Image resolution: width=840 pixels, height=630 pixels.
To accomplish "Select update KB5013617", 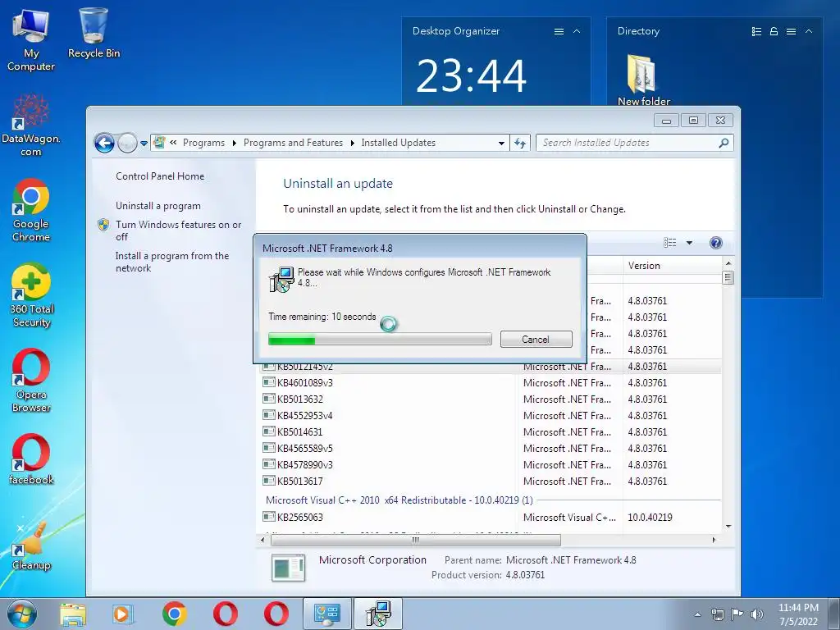I will click(x=299, y=481).
